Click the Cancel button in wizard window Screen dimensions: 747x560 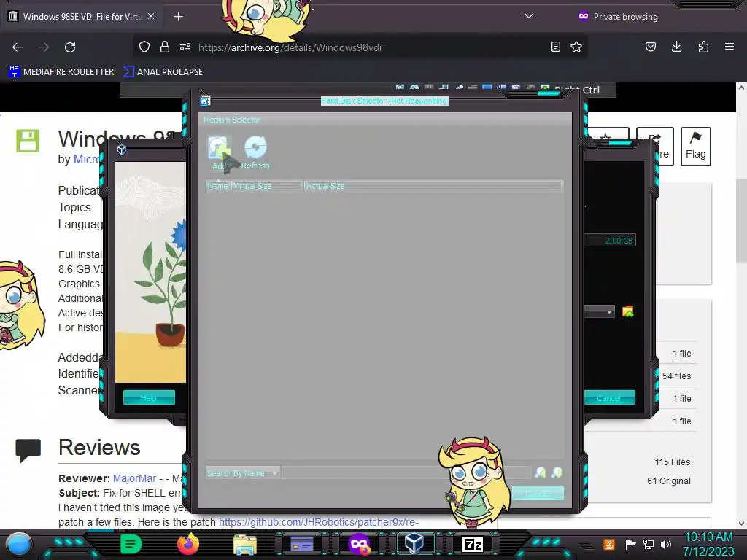[609, 397]
